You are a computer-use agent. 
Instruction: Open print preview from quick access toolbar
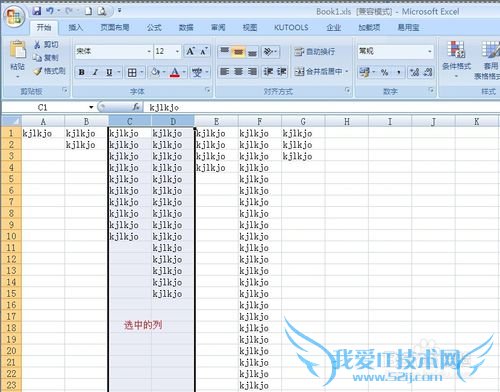101,11
